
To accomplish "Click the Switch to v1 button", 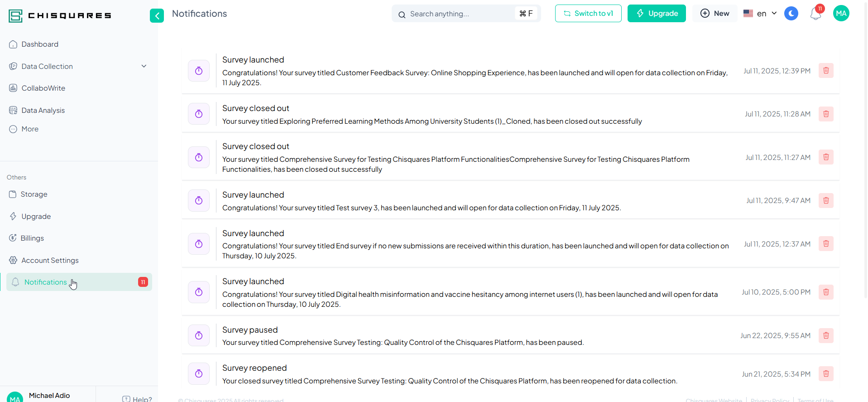I will [x=588, y=14].
